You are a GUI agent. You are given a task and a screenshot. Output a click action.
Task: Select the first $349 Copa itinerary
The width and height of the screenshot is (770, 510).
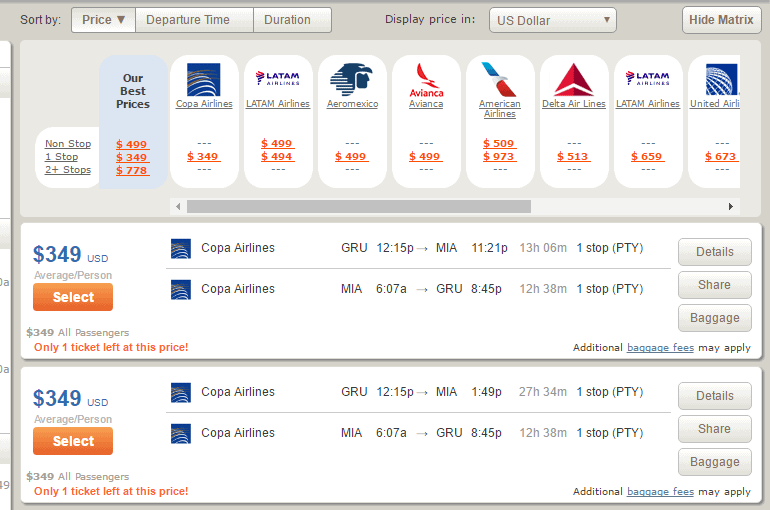tap(73, 297)
